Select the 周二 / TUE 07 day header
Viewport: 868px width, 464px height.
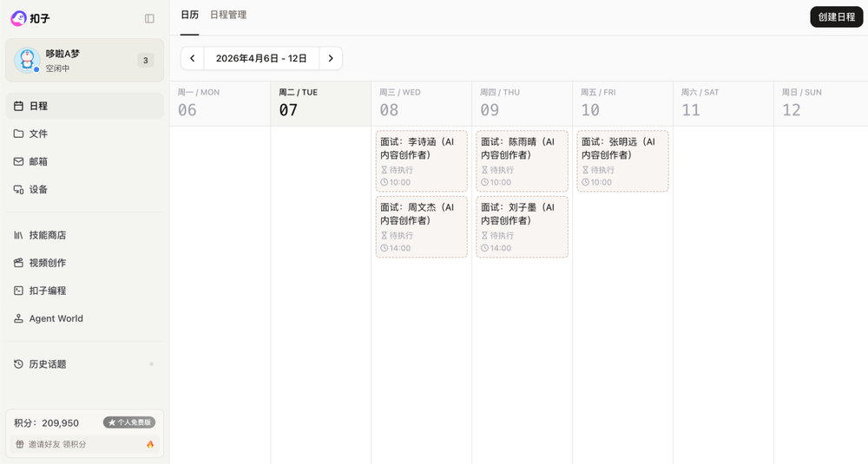320,103
